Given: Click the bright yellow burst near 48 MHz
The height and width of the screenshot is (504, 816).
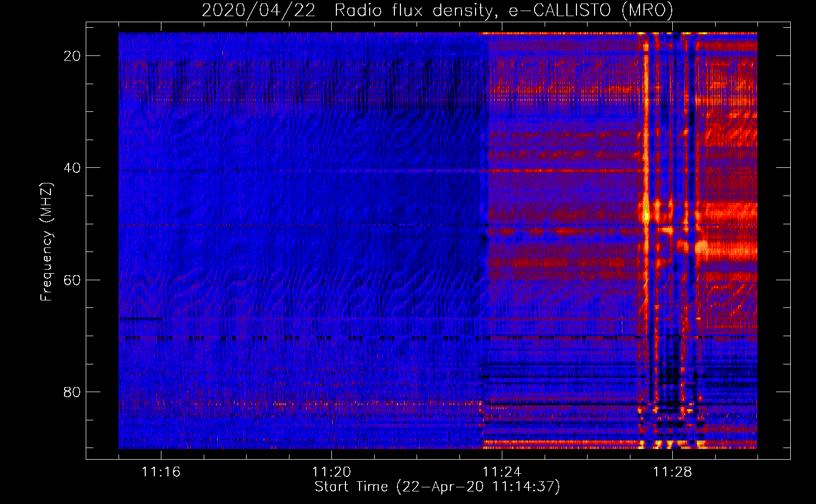Looking at the screenshot, I should click(646, 212).
